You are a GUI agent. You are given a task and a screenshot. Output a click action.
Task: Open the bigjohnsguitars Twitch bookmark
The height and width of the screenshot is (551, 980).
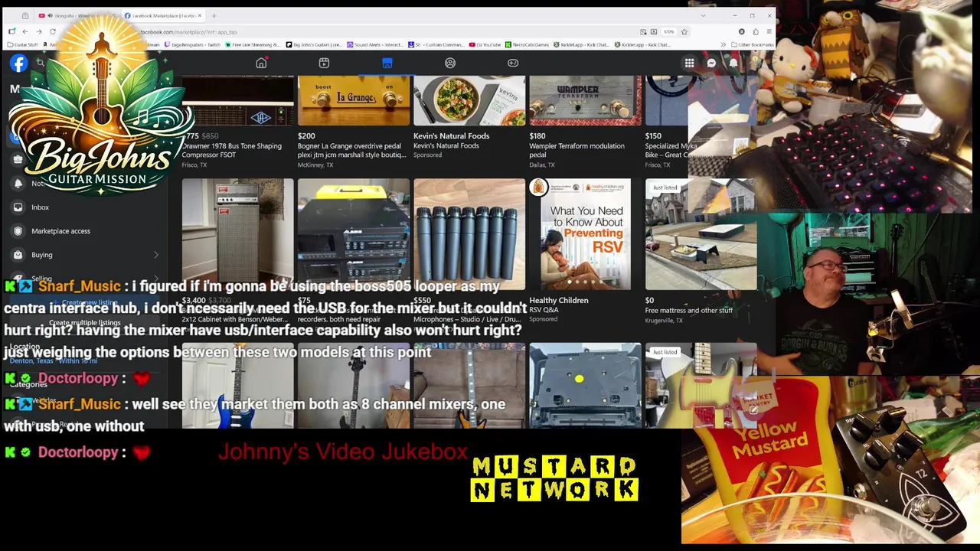[191, 44]
